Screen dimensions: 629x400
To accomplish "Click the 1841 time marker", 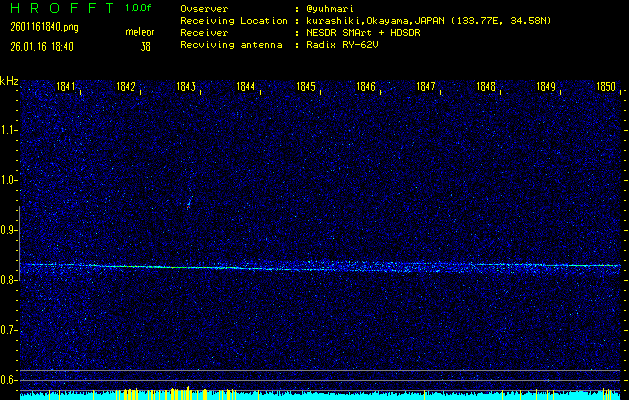I will (x=68, y=87).
